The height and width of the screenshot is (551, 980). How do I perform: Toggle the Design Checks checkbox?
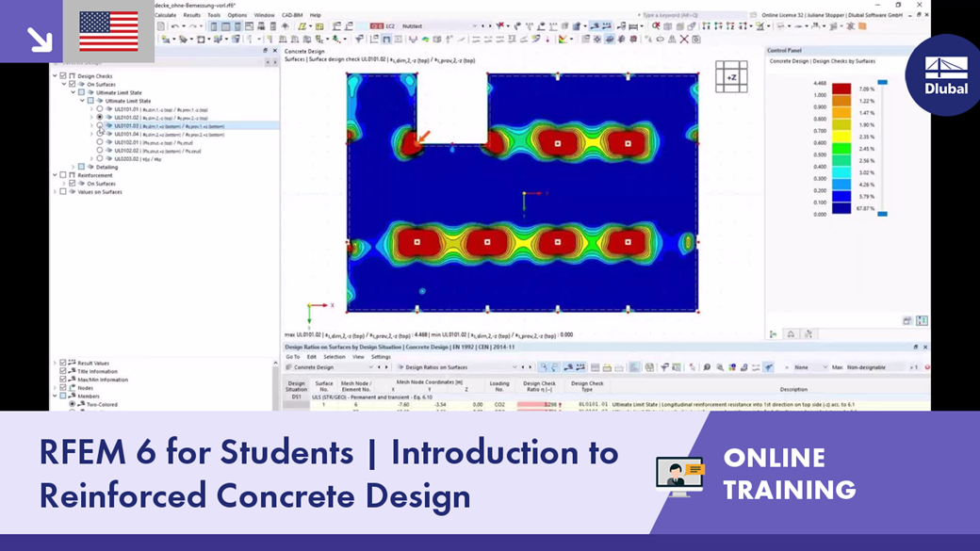point(63,75)
